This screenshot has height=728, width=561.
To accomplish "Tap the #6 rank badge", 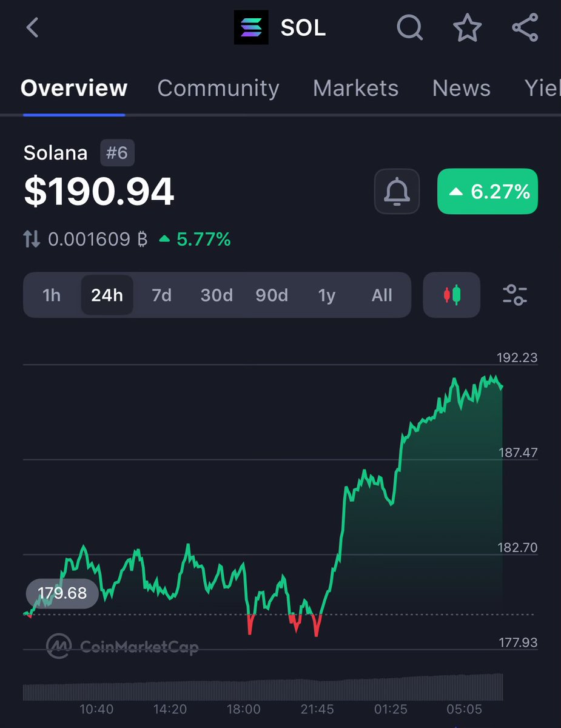I will (117, 153).
